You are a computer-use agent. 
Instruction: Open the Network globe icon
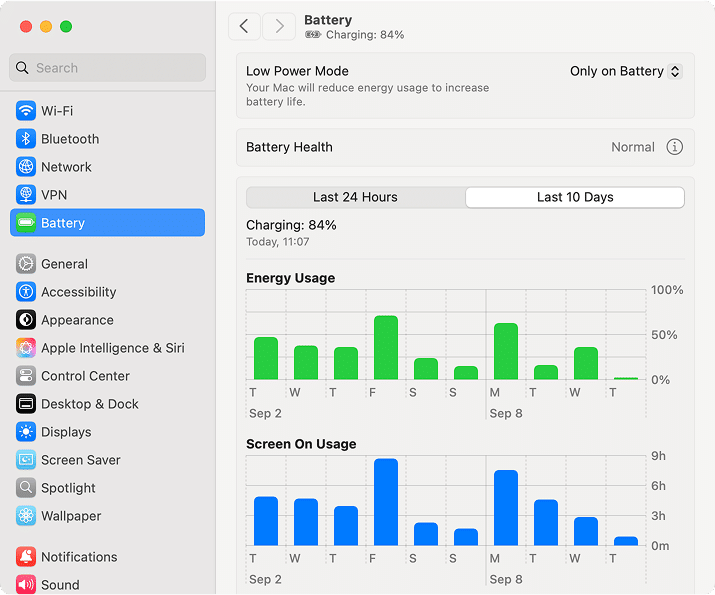pyautogui.click(x=26, y=167)
